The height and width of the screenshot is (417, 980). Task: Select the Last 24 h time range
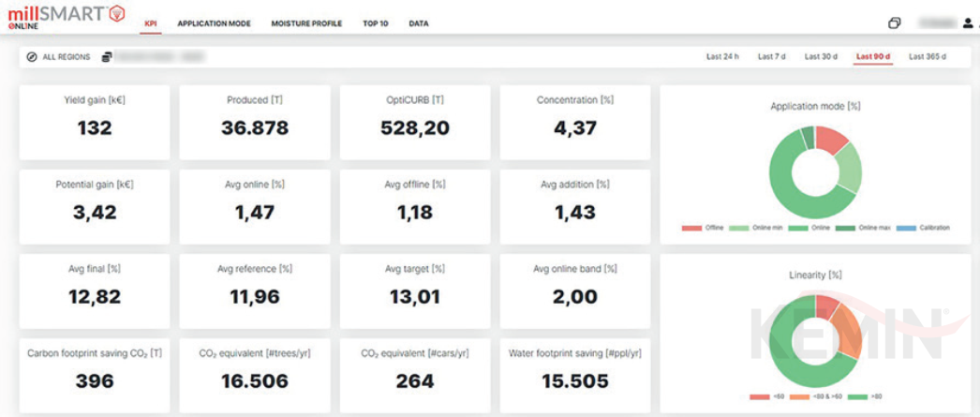(722, 57)
